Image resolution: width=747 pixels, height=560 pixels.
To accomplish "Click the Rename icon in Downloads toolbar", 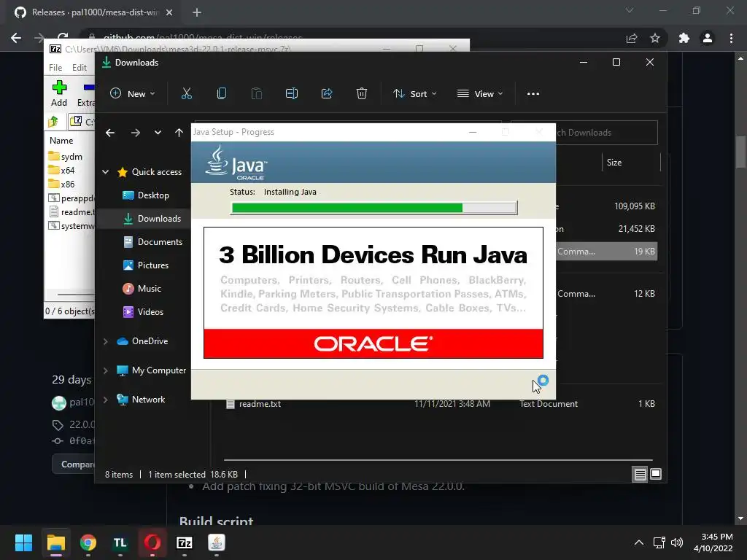I will [x=292, y=94].
